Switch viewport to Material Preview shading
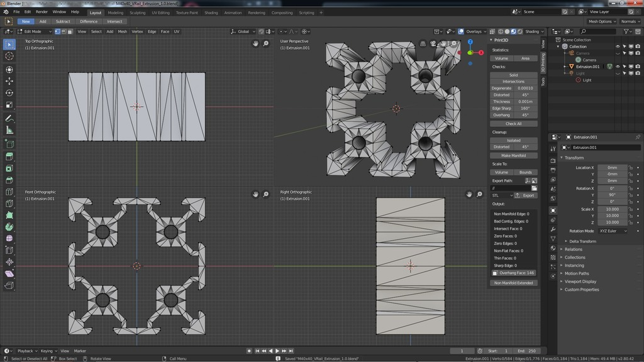 [514, 31]
